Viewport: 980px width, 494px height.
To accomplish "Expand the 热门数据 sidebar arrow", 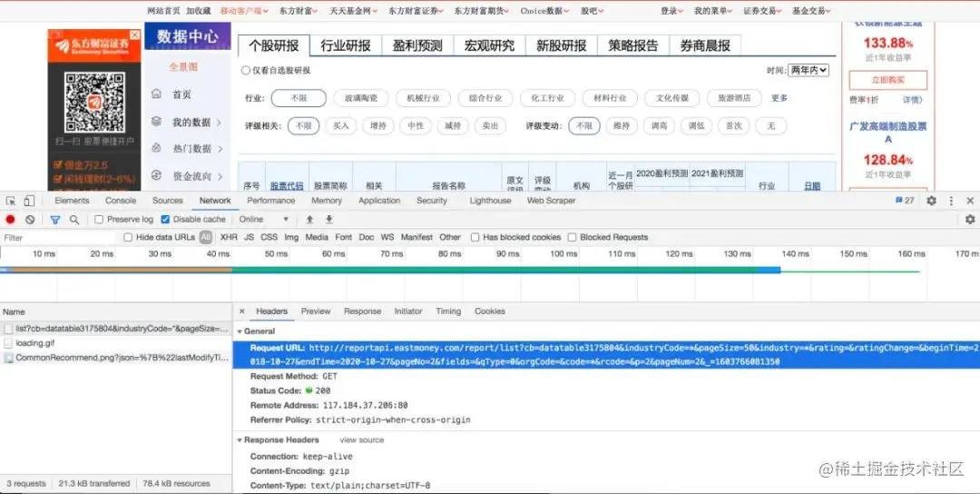I will [x=220, y=149].
